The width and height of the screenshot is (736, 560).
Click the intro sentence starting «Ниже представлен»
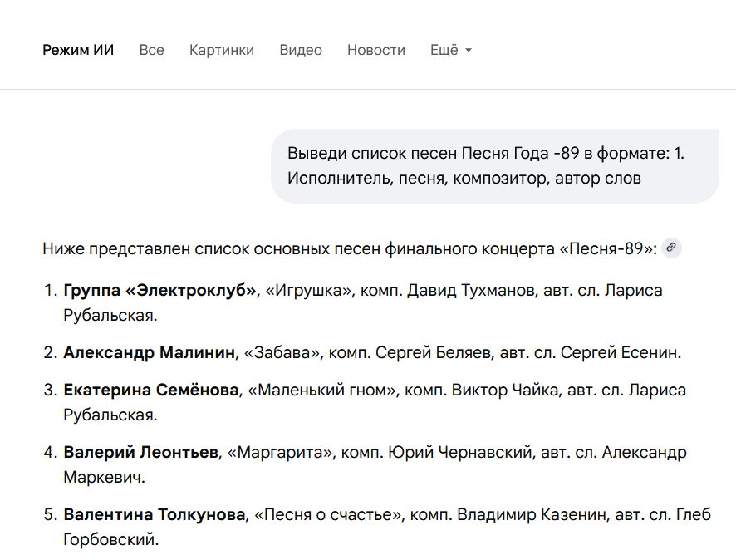[349, 248]
